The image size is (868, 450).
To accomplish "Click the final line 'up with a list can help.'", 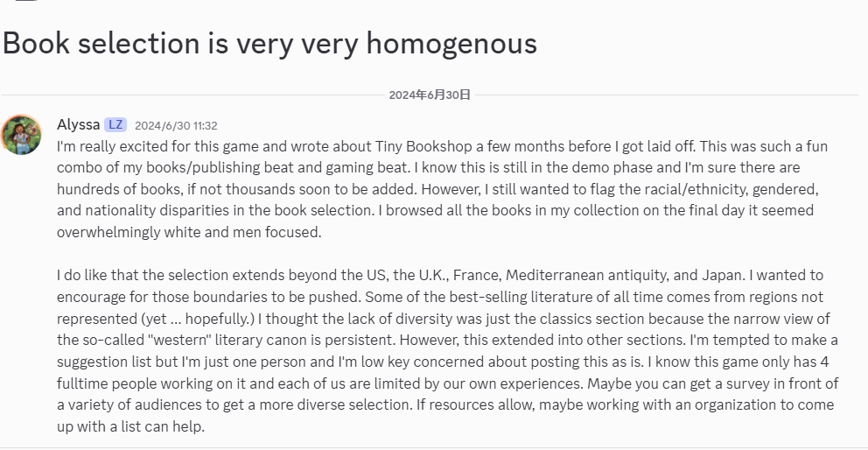I will pyautogui.click(x=130, y=426).
